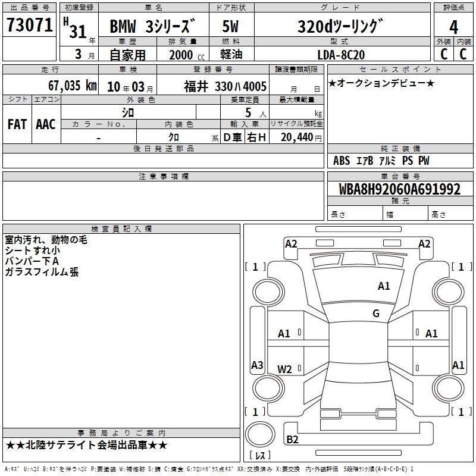This screenshot has height=476, width=476.
Task: Select the notice ★★北陸サテライト会場出品車★★
Action: pos(86,445)
